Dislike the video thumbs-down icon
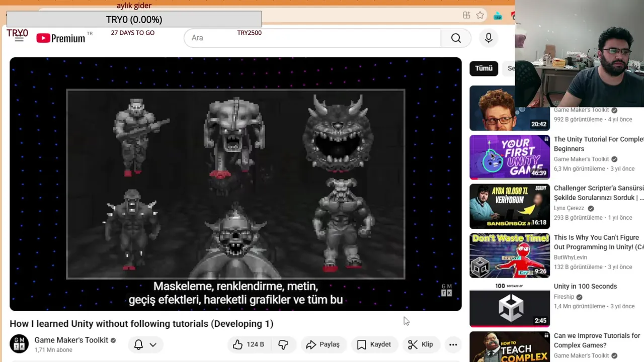Image resolution: width=644 pixels, height=362 pixels. 283,344
